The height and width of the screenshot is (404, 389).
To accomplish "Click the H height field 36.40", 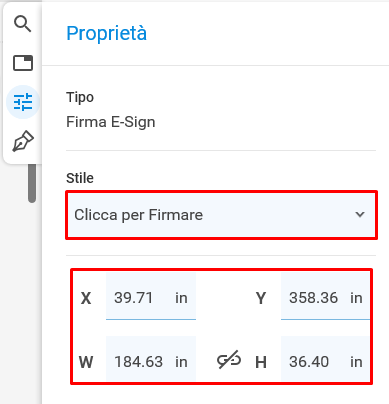I will click(325, 361).
